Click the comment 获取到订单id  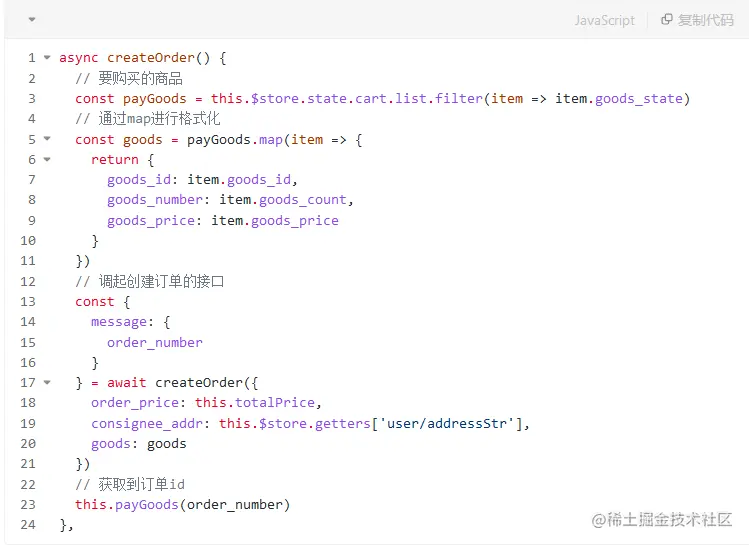click(141, 484)
